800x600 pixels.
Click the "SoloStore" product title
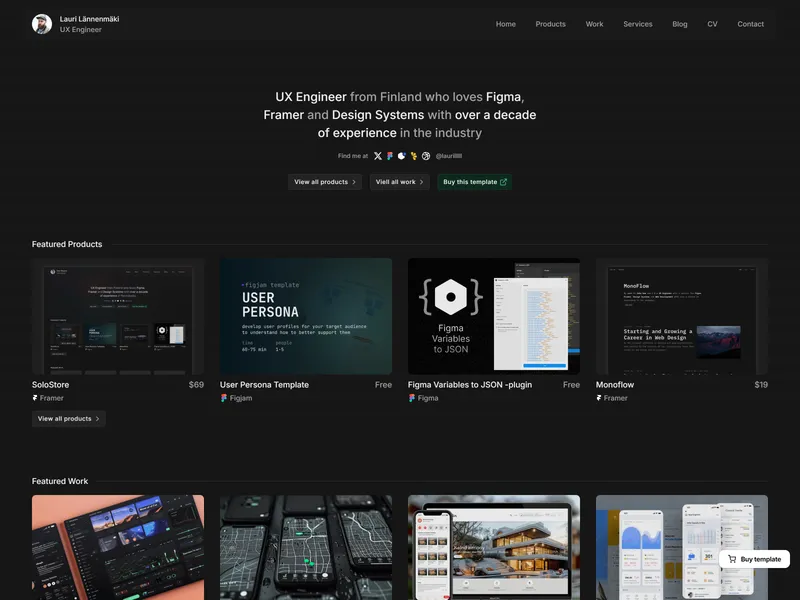(x=51, y=385)
